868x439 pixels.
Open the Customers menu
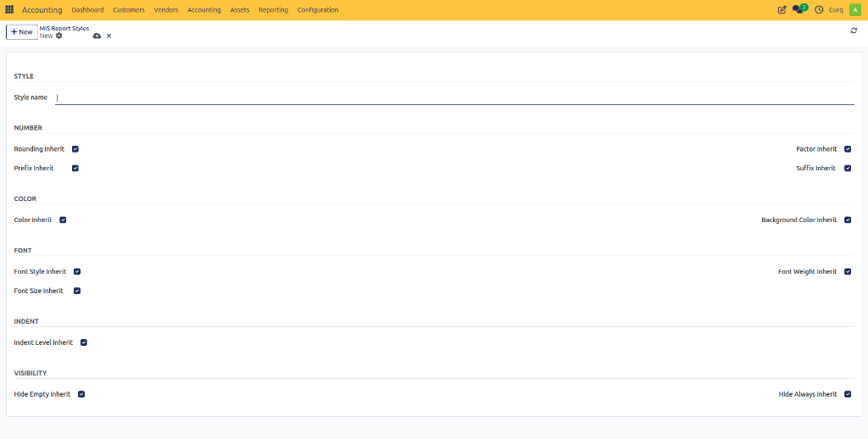129,10
